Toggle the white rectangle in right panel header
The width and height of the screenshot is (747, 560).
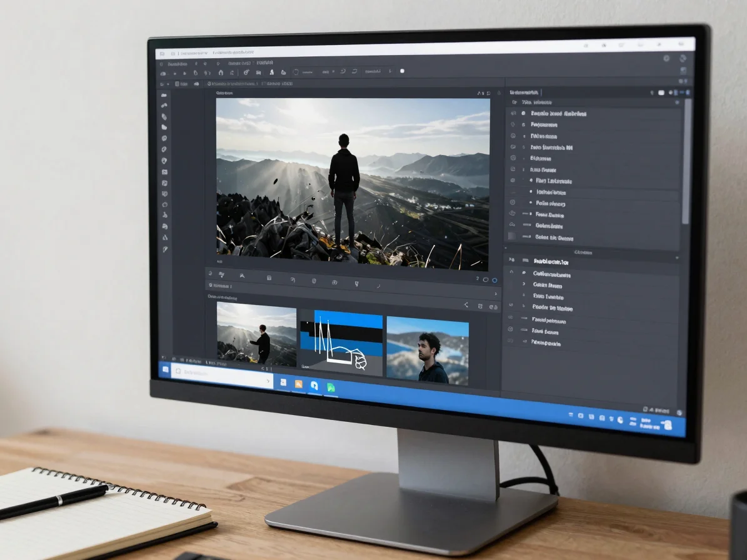tap(661, 93)
